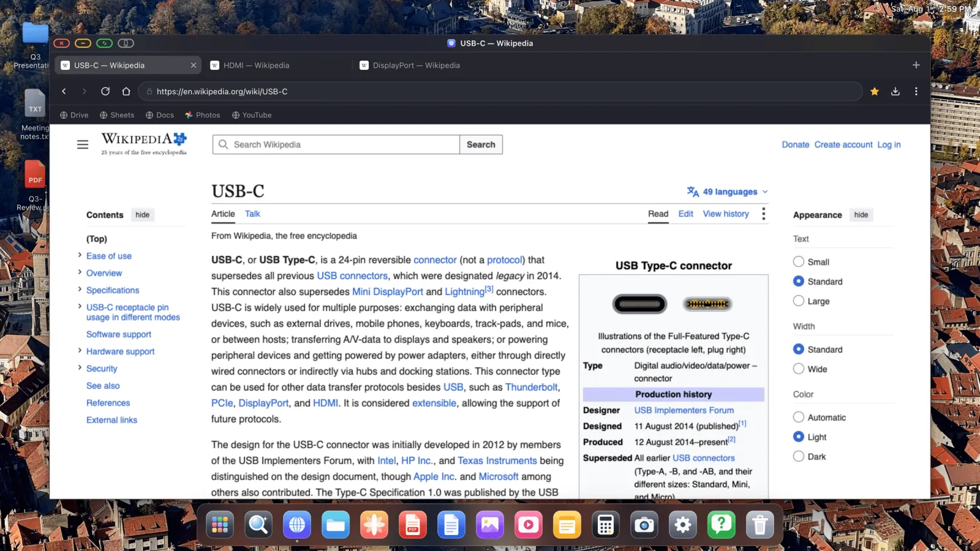The width and height of the screenshot is (980, 551).
Task: Open the Camera app in the dock
Action: point(644,525)
